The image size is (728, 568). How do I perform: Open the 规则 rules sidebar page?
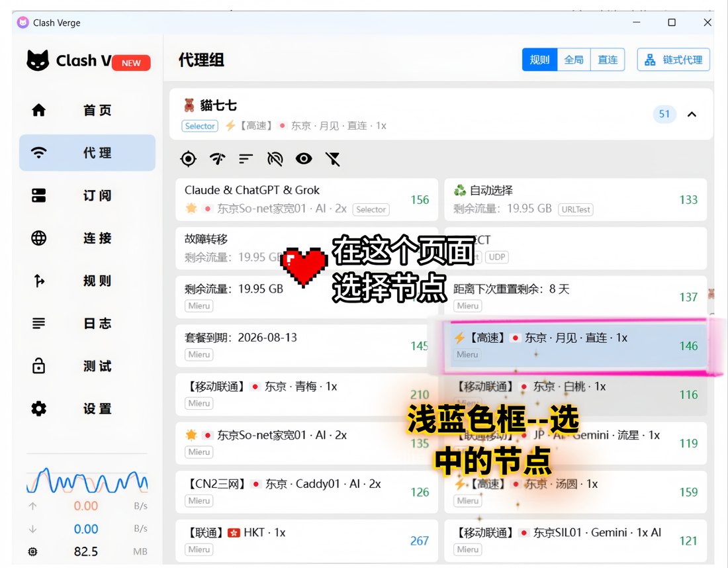(87, 281)
